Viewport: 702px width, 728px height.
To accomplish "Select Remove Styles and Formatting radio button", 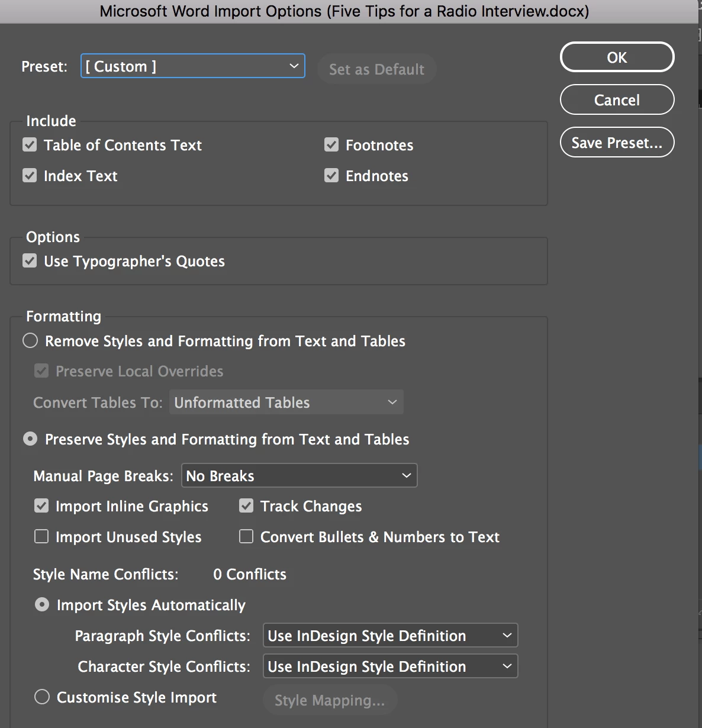I will [30, 341].
